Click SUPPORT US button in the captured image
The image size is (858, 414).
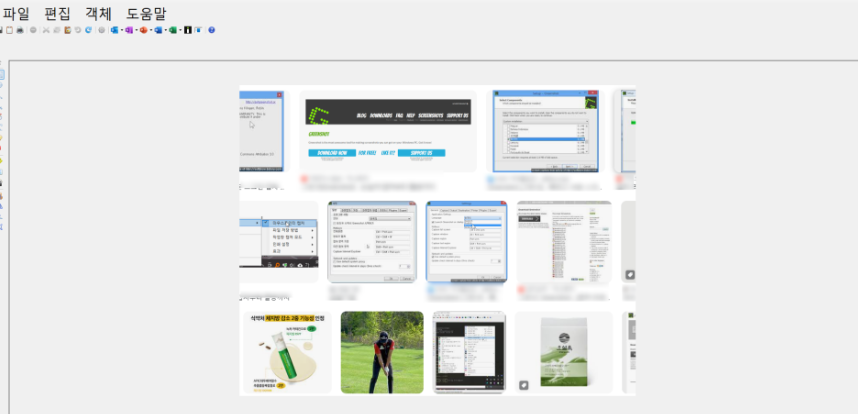(x=421, y=153)
